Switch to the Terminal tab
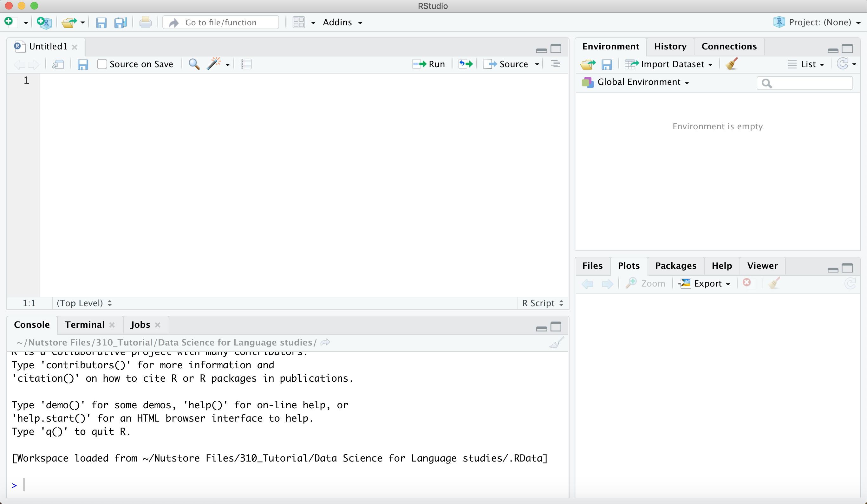Screen dimensions: 867x504 pos(84,325)
